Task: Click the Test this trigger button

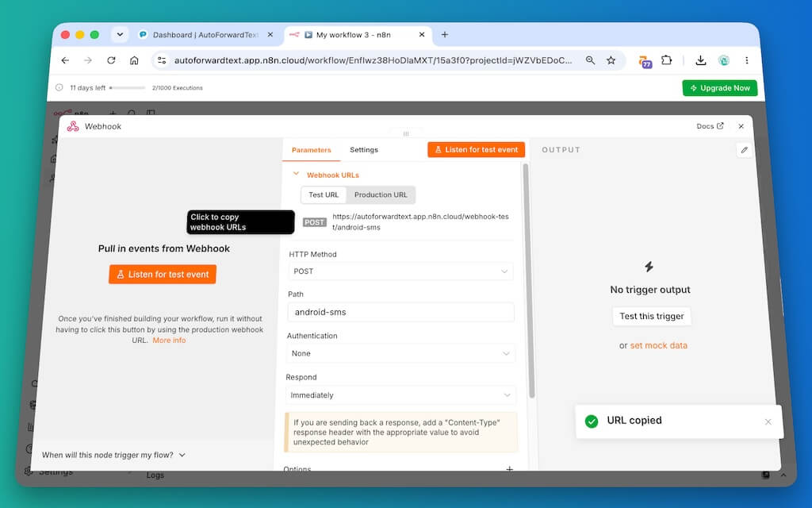Action: click(x=652, y=316)
